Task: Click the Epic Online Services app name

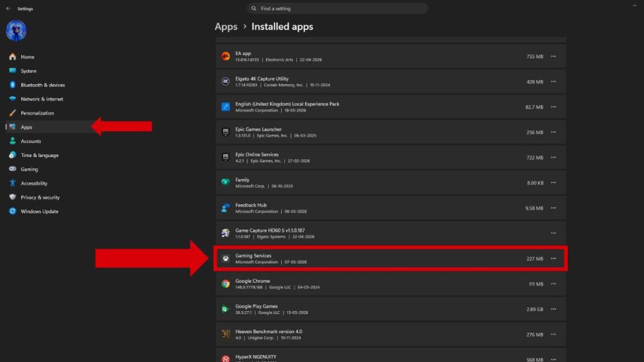Action: [257, 155]
